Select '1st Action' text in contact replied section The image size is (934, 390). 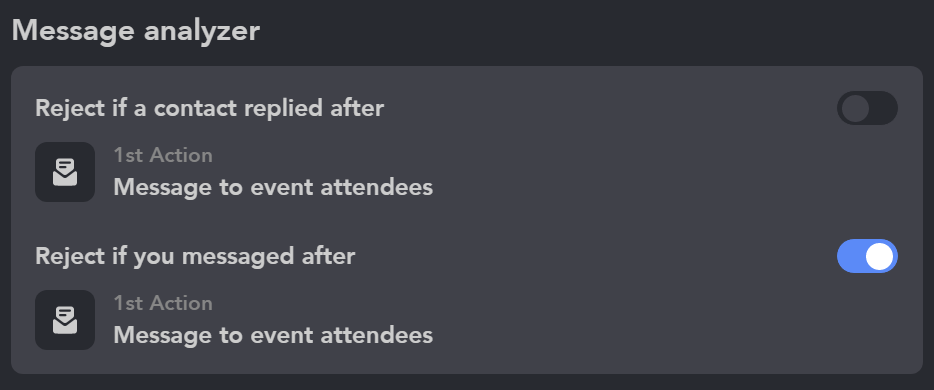click(163, 155)
